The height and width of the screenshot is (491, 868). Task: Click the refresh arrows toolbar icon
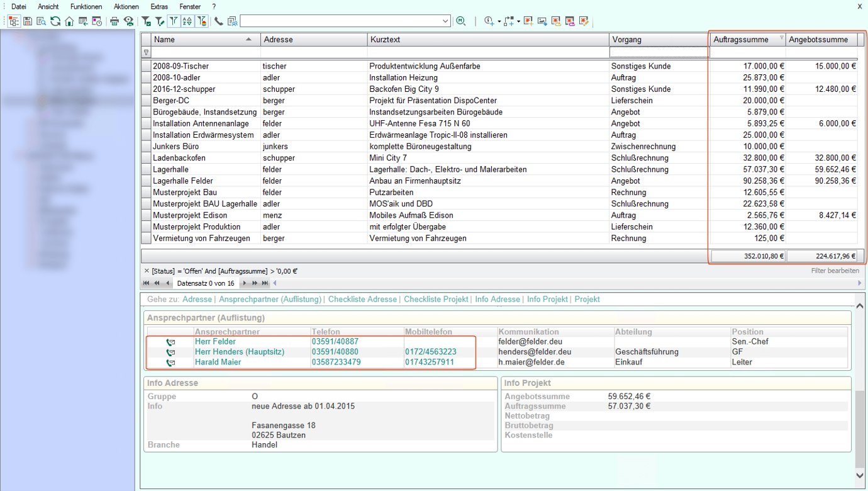click(x=55, y=21)
